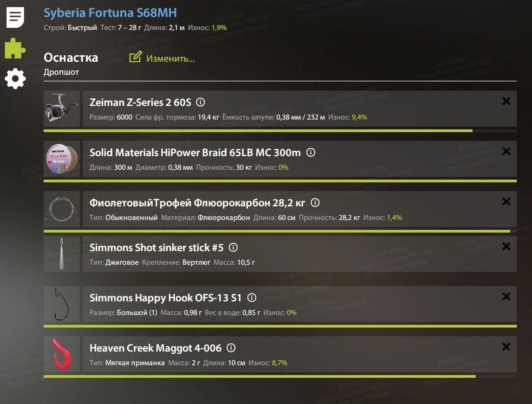Show info for Zeiman Z-Series 2 60S
The width and height of the screenshot is (532, 404).
200,102
